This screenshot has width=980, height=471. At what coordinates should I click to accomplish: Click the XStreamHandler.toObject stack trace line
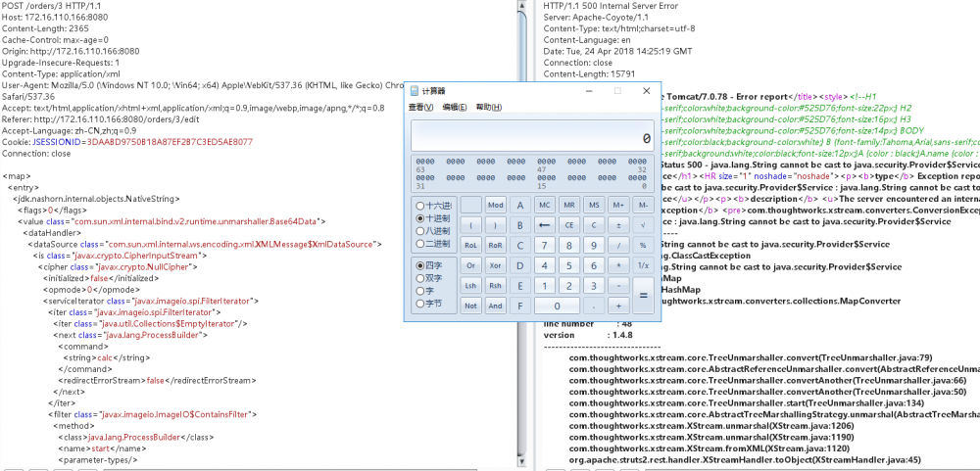(745, 460)
